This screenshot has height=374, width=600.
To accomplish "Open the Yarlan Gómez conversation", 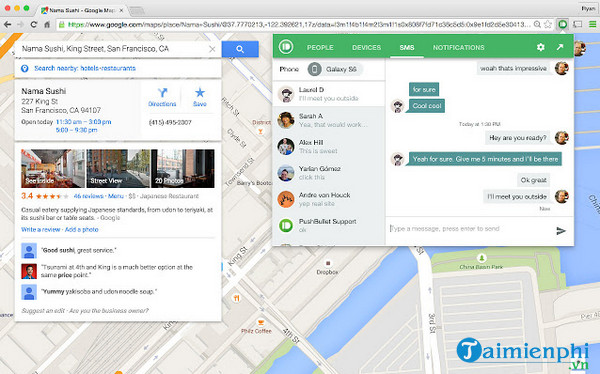I will 329,173.
